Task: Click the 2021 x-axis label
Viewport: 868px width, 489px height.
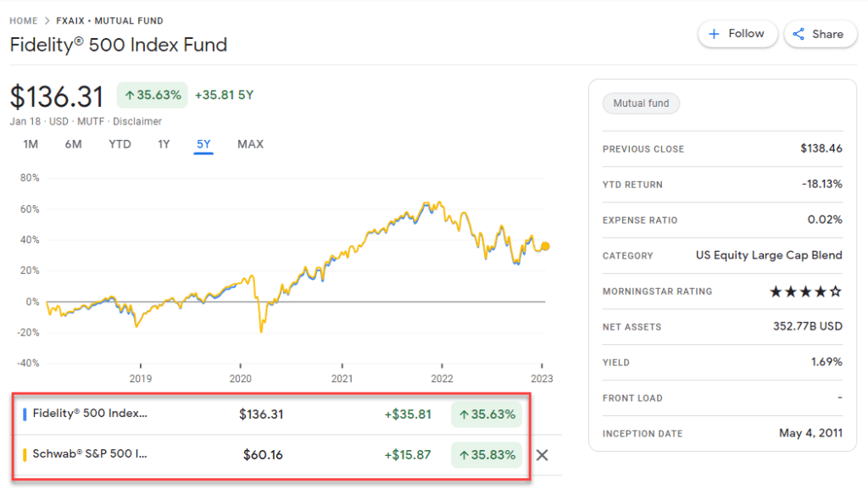Action: click(342, 379)
